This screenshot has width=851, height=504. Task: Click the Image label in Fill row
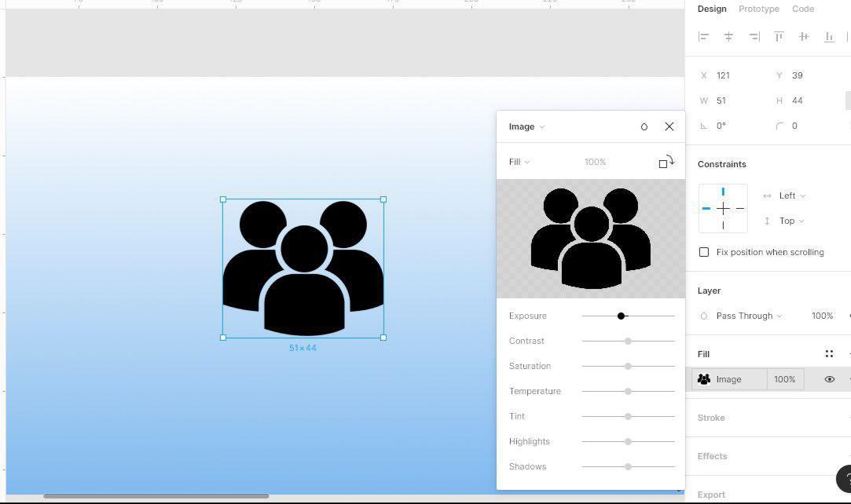pos(729,379)
